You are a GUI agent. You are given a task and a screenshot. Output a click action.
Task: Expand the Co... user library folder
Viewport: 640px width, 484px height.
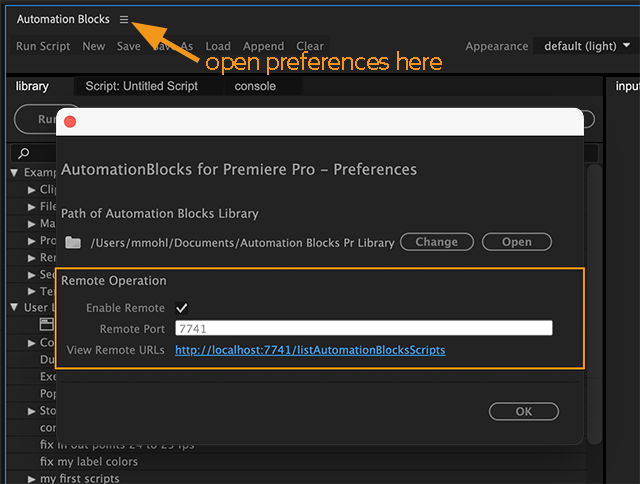pos(31,343)
